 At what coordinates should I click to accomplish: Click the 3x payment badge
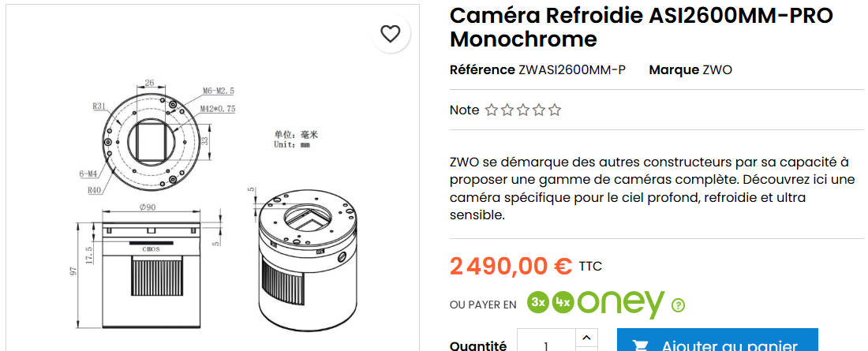click(539, 303)
